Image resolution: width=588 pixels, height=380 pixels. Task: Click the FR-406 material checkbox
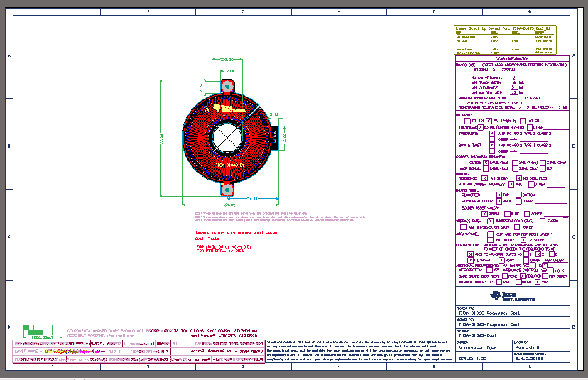point(467,121)
